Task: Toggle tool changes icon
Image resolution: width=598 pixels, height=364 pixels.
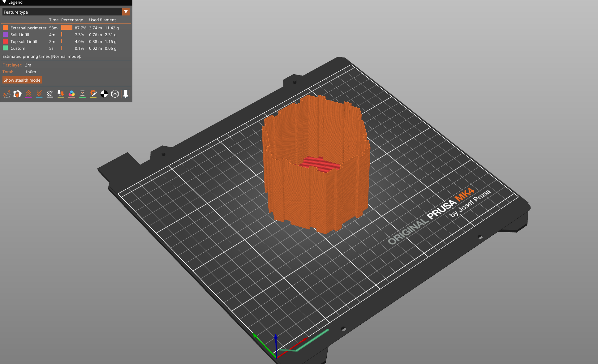Action: 61,94
